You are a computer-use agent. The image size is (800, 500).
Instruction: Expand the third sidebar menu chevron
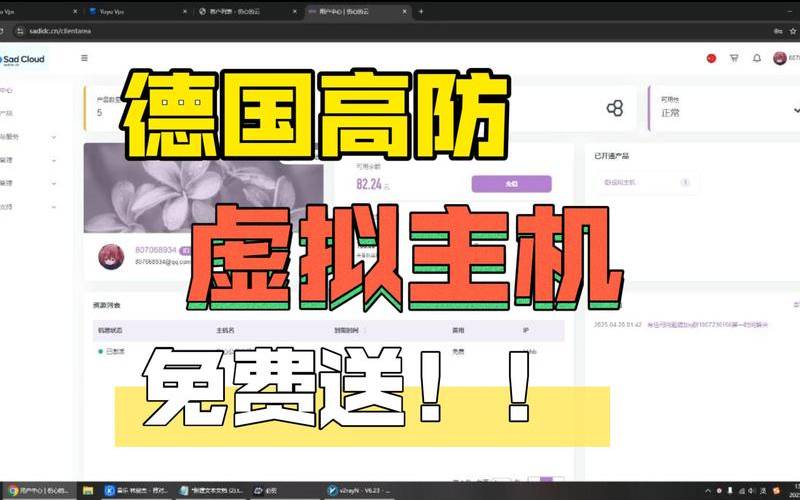[x=54, y=137]
